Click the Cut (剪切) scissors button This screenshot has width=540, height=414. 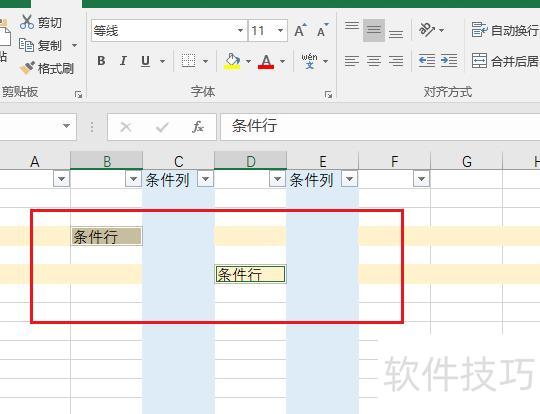point(41,22)
